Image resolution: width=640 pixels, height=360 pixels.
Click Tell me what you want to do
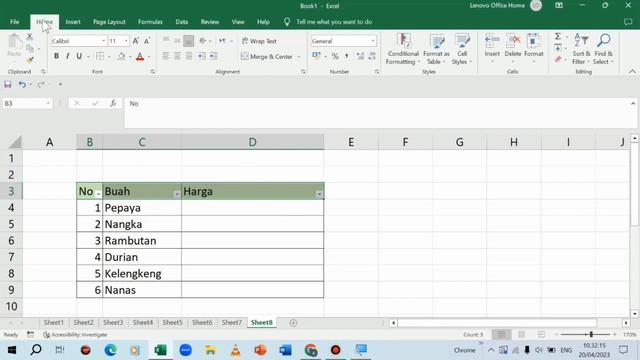coord(334,22)
